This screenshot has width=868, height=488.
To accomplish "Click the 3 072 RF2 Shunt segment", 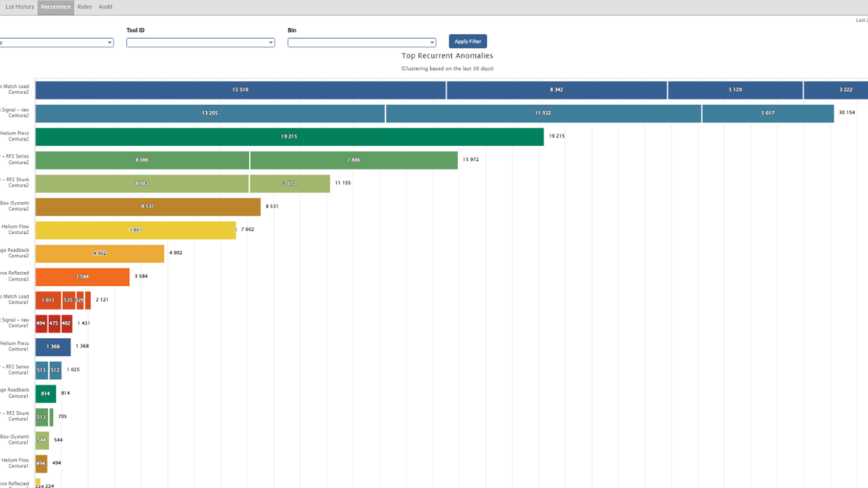I will pos(289,183).
